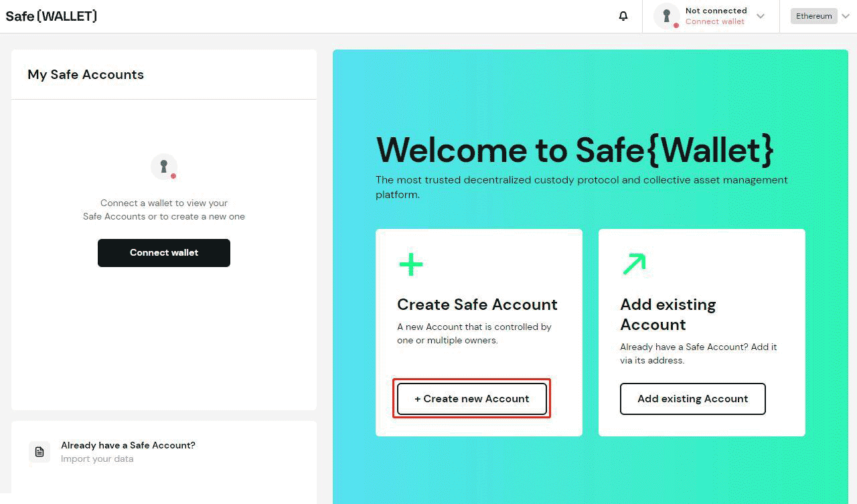Viewport: 857px width, 504px height.
Task: Click the My Safe Accounts heading
Action: point(85,74)
